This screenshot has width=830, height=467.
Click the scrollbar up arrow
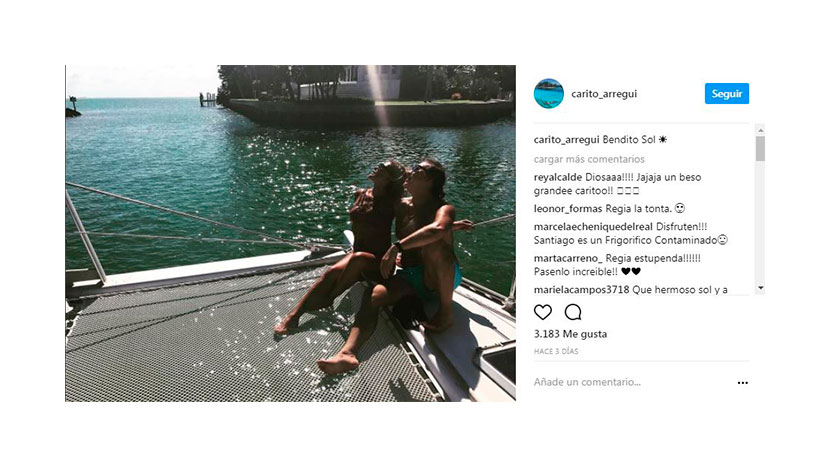761,130
